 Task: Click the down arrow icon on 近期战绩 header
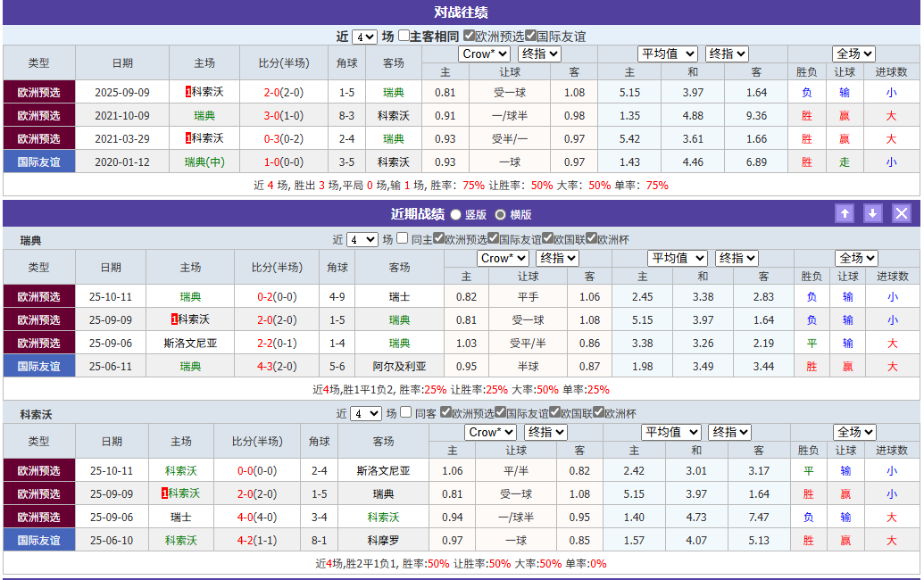click(873, 213)
